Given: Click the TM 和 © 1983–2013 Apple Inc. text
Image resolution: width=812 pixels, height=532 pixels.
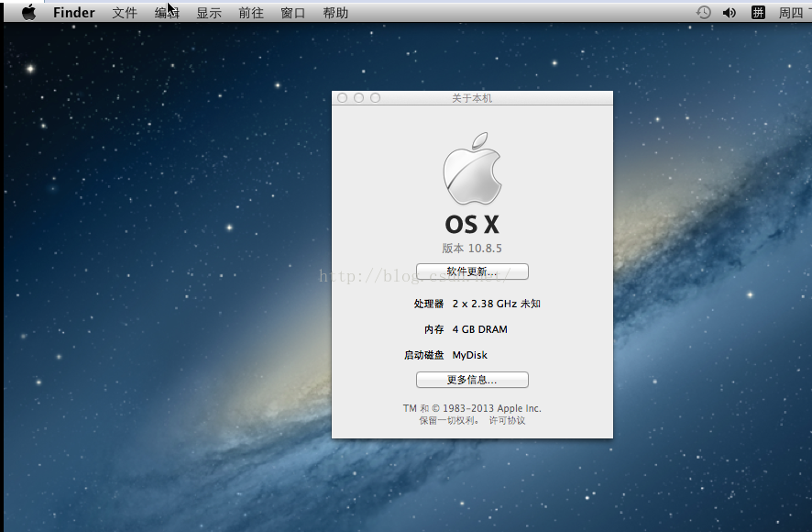Looking at the screenshot, I should coord(472,408).
